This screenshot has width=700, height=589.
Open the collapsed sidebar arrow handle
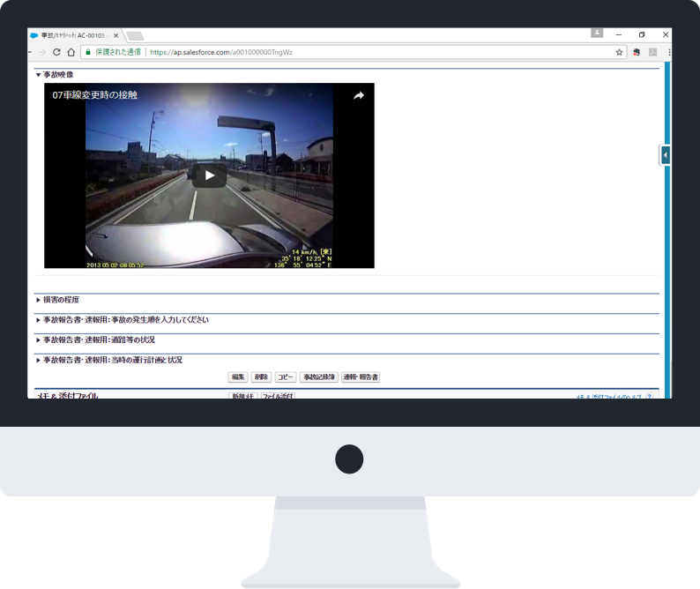666,155
